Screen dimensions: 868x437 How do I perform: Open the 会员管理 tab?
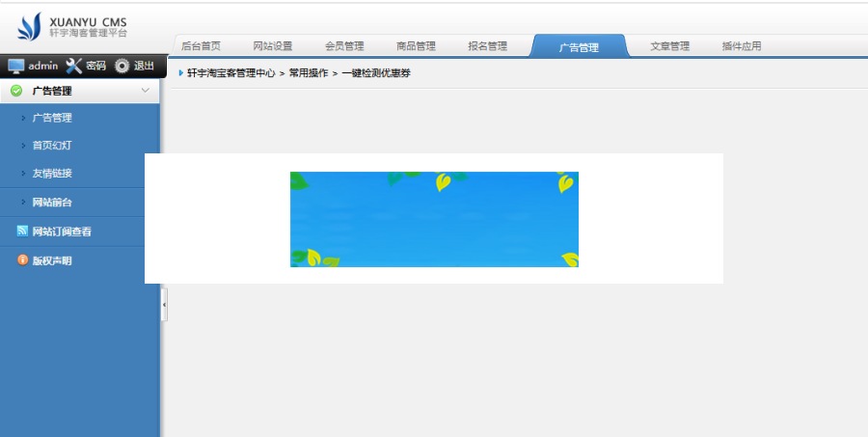(344, 46)
